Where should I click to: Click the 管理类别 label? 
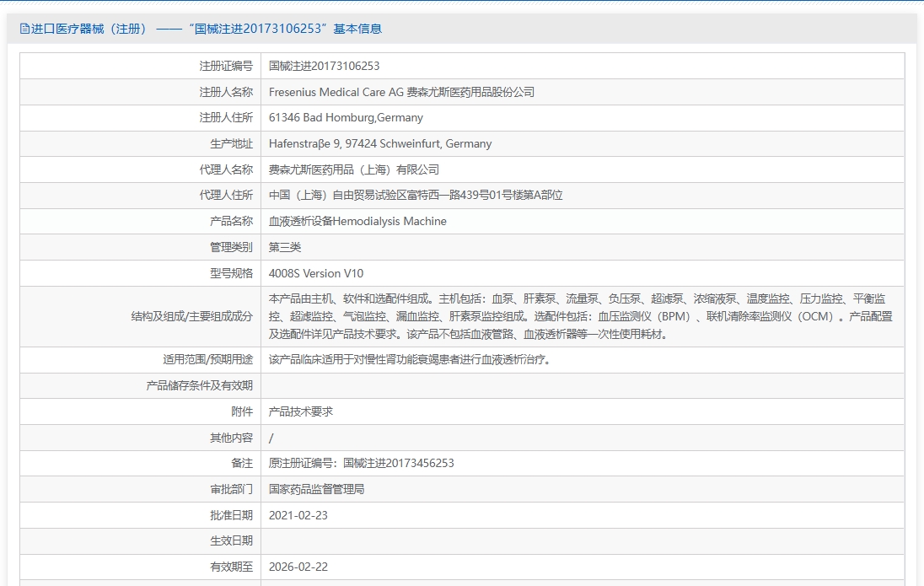click(x=231, y=247)
